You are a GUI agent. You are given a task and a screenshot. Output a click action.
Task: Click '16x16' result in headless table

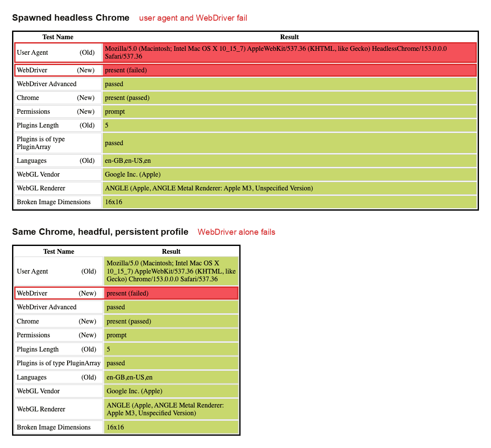tap(289, 202)
